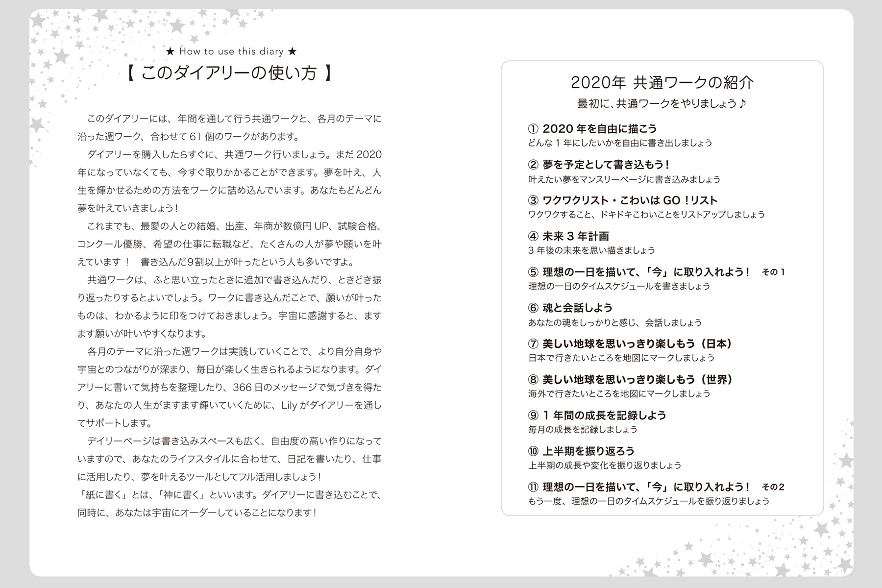Select item "⑦ 美しい地球を思いっきり楽しもう(日本)"
The width and height of the screenshot is (882, 588).
(x=630, y=344)
